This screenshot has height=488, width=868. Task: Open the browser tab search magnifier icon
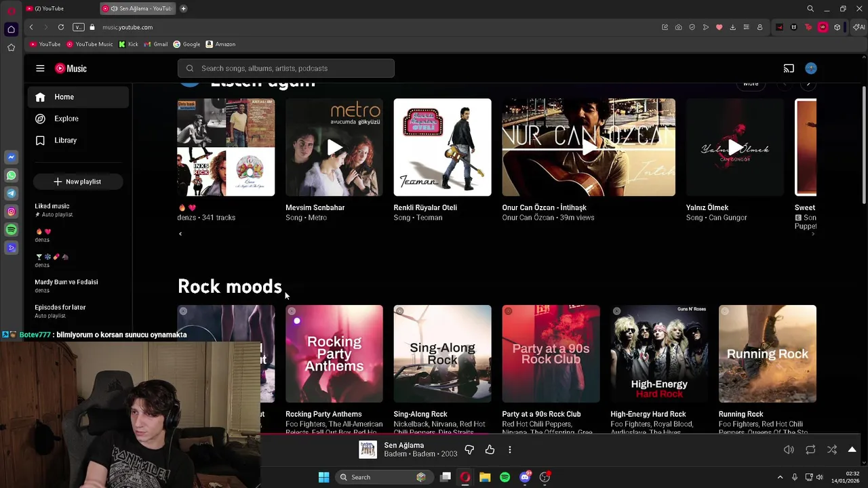810,9
